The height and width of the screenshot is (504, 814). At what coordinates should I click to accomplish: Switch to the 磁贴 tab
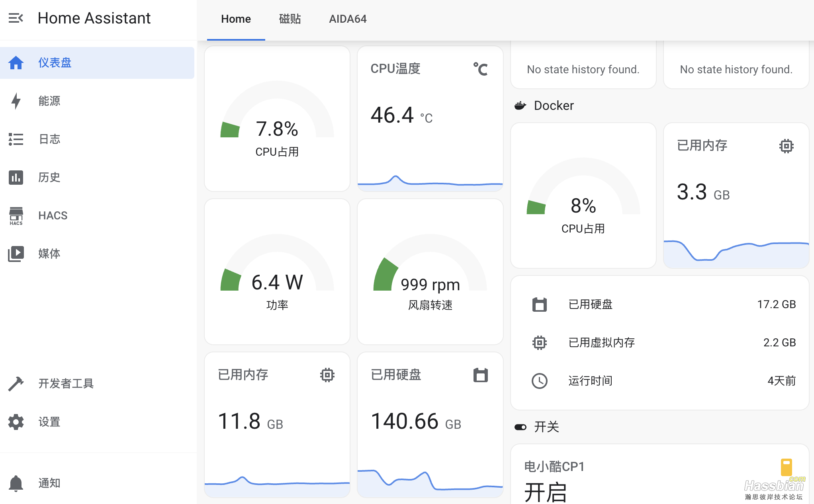pyautogui.click(x=290, y=19)
